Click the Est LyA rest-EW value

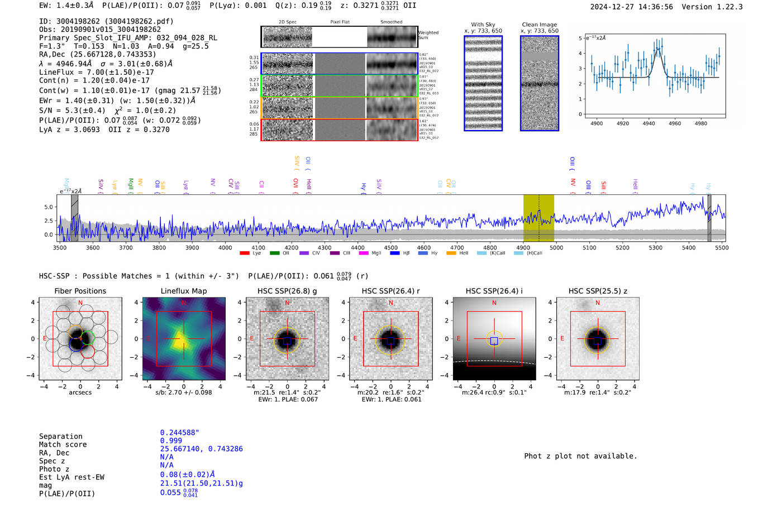(x=188, y=475)
